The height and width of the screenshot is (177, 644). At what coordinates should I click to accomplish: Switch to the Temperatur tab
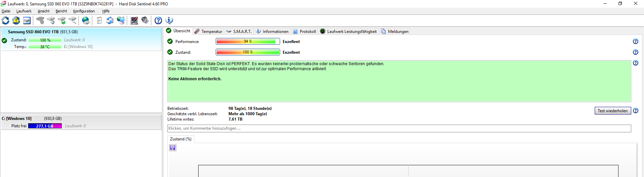point(208,31)
